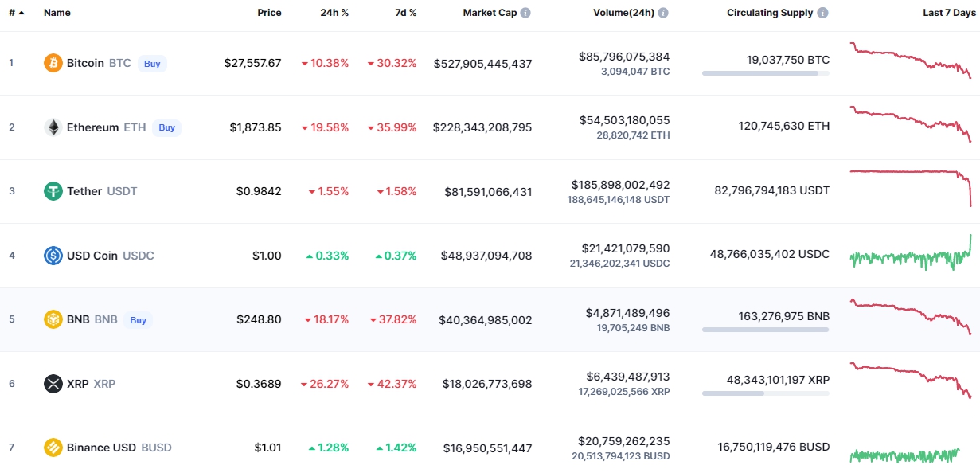
Task: Click Bitcoin's circulating supply progress bar
Action: [x=766, y=73]
